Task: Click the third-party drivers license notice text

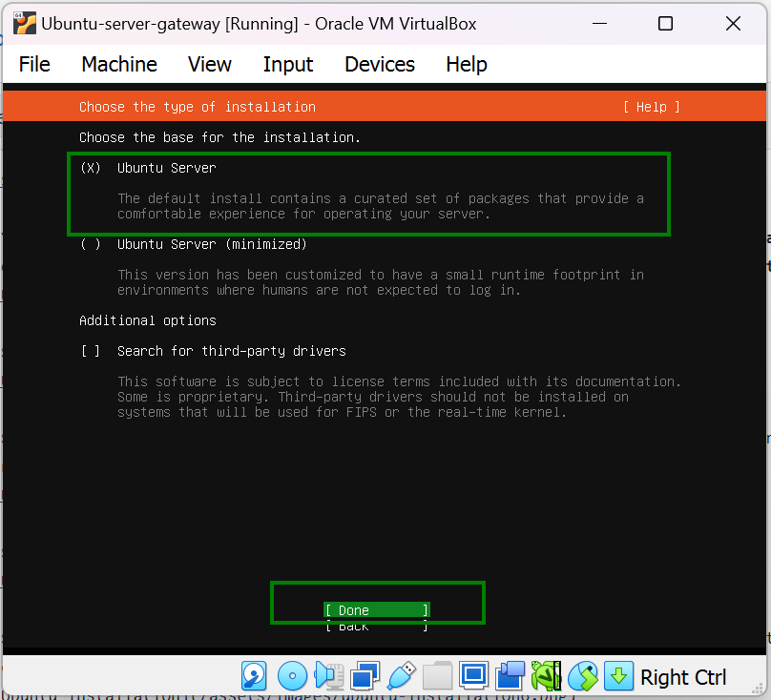Action: (x=399, y=397)
